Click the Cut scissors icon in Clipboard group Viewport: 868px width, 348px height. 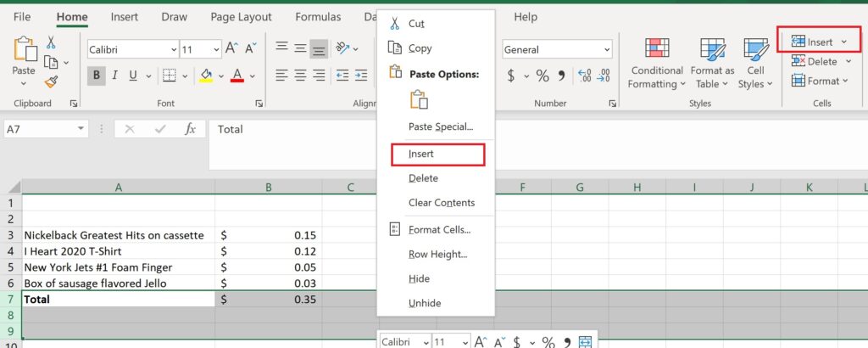pyautogui.click(x=51, y=42)
